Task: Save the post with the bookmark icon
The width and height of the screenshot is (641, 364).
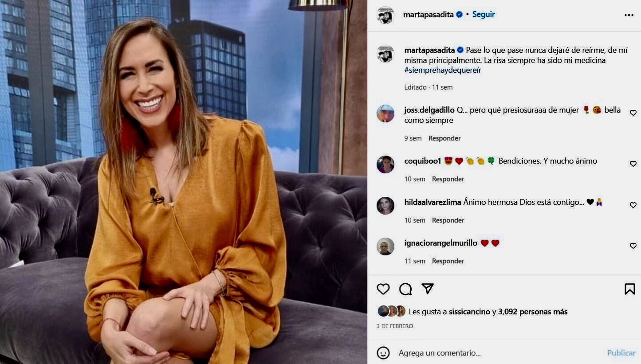Action: click(x=629, y=289)
